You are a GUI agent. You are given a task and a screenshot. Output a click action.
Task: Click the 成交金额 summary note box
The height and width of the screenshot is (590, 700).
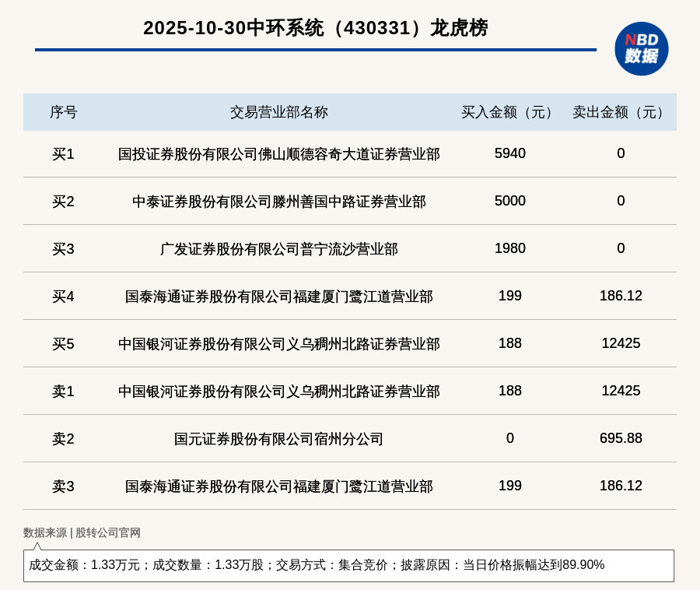pos(348,565)
